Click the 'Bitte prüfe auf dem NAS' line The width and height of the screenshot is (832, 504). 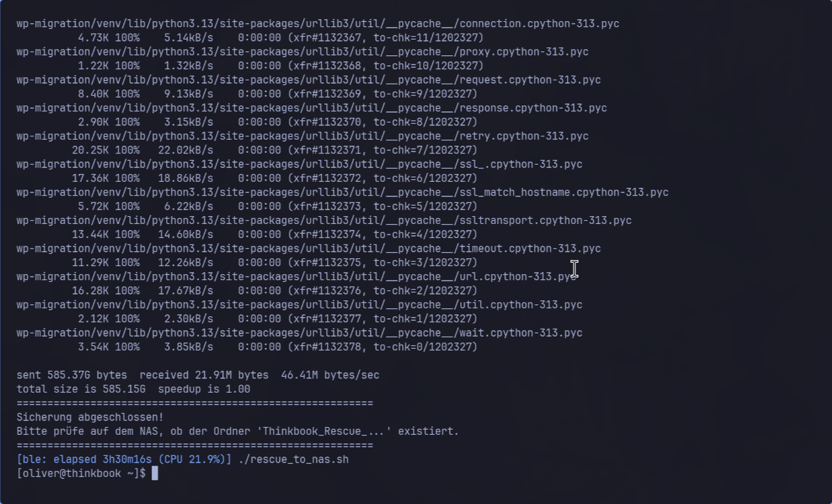tap(237, 432)
